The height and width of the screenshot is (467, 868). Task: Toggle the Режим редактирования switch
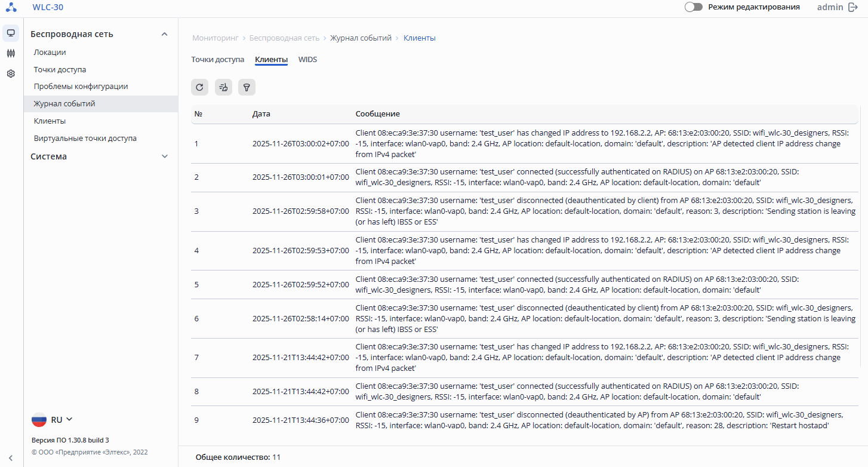694,7
